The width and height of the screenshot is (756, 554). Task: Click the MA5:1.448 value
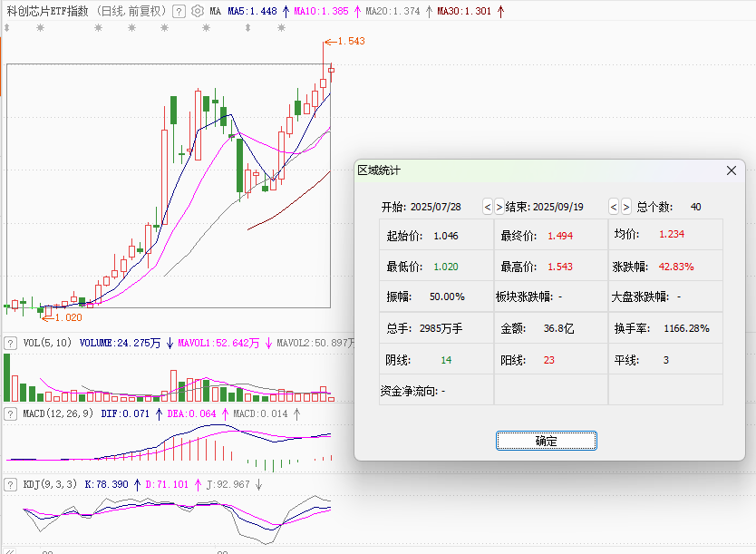[252, 11]
